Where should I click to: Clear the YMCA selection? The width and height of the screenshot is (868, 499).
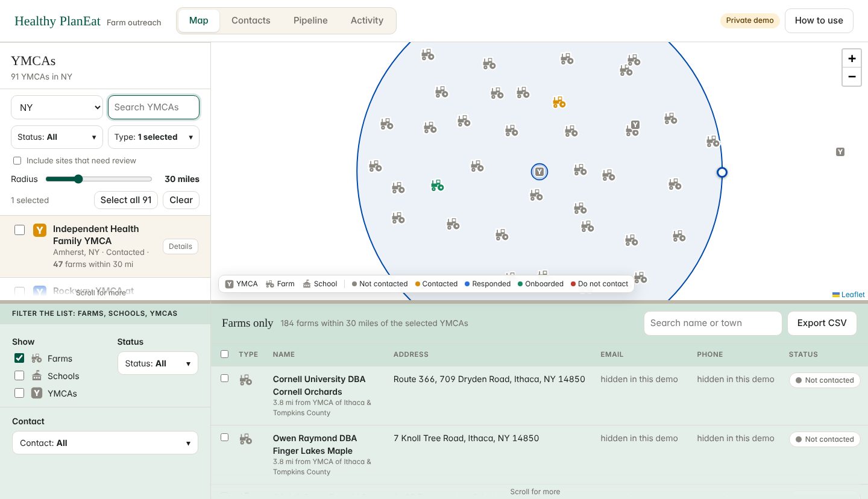[181, 200]
